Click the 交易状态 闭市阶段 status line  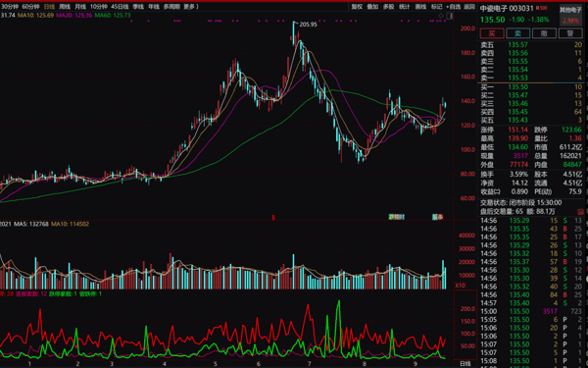[521, 203]
